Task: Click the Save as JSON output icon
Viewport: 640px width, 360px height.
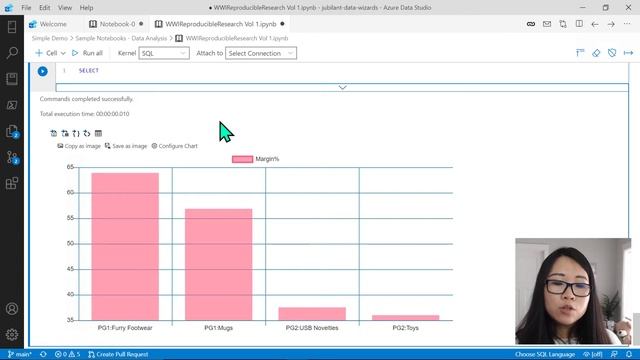Action: (76, 133)
